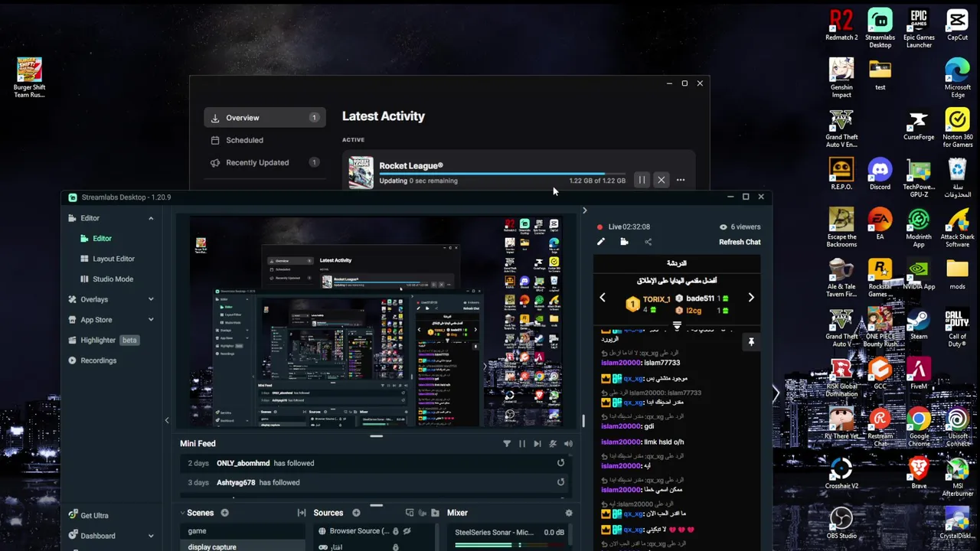Open Scheduled tab in launcher window
This screenshot has height=551, width=980.
(265, 140)
